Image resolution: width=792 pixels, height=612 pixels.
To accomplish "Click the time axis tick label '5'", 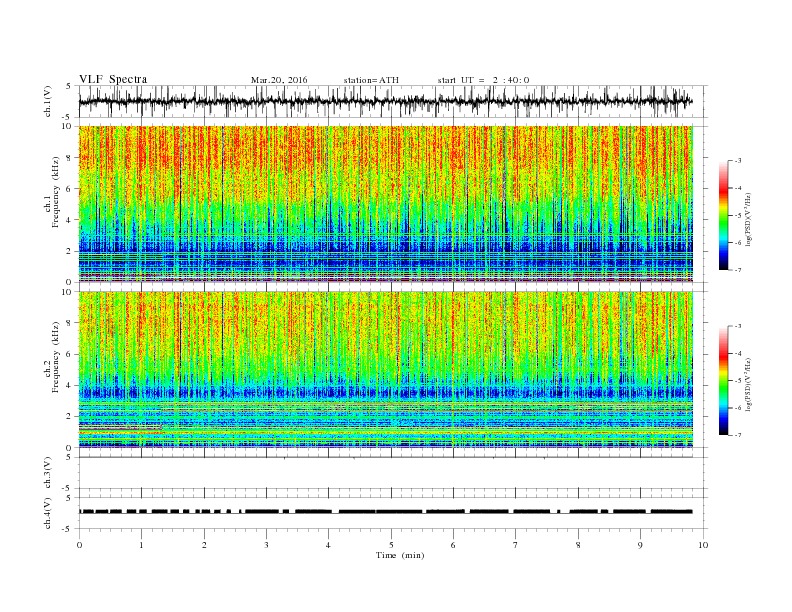I will 391,545.
